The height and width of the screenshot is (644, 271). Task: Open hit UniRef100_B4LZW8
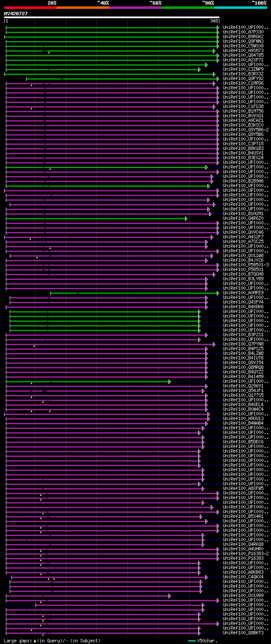[243, 353]
